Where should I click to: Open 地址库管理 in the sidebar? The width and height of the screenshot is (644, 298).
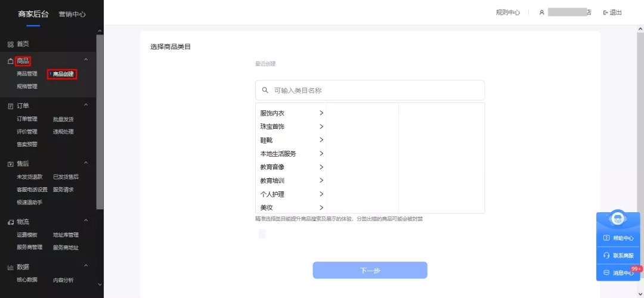pyautogui.click(x=66, y=235)
